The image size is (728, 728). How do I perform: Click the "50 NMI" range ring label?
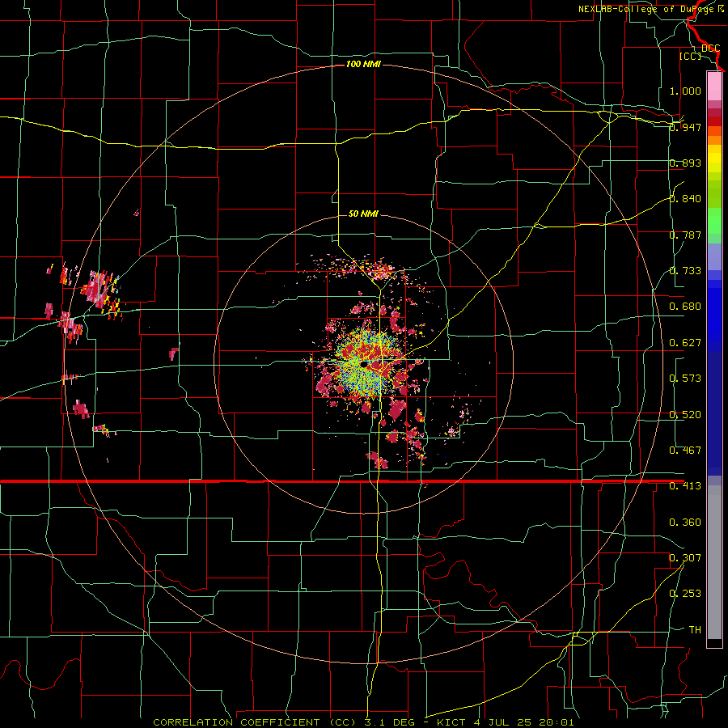[363, 214]
